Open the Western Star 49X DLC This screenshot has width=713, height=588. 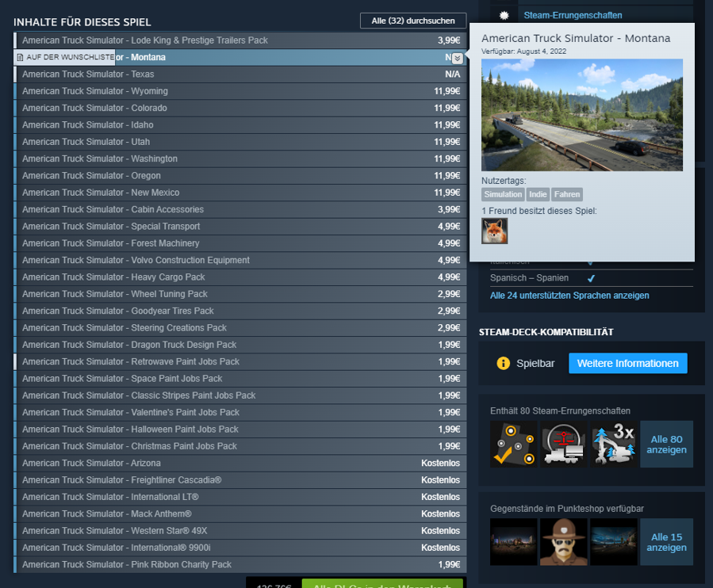240,530
